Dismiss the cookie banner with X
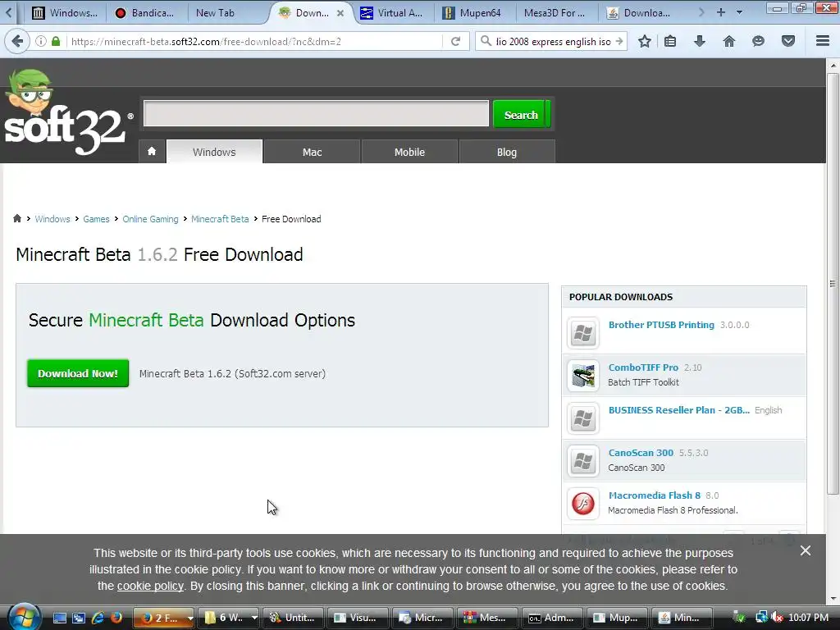 coord(806,550)
